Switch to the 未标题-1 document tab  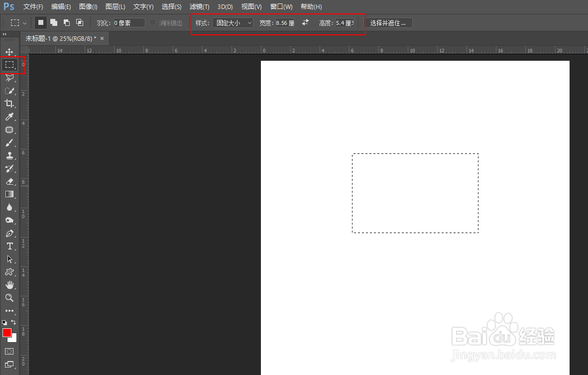point(61,38)
